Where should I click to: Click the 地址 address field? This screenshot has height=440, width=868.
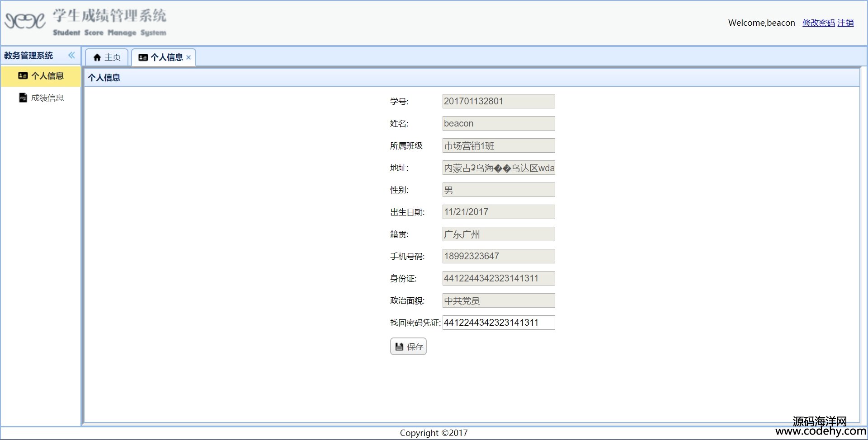[x=498, y=168]
